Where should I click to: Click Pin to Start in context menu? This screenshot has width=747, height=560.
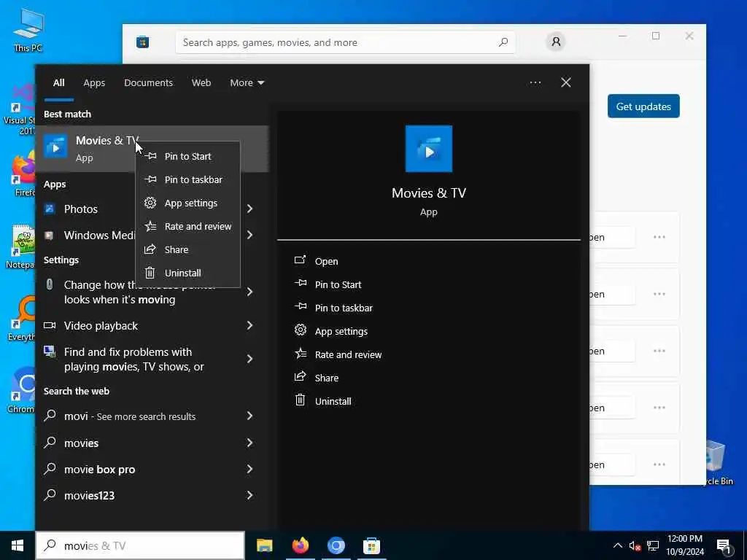(x=187, y=156)
